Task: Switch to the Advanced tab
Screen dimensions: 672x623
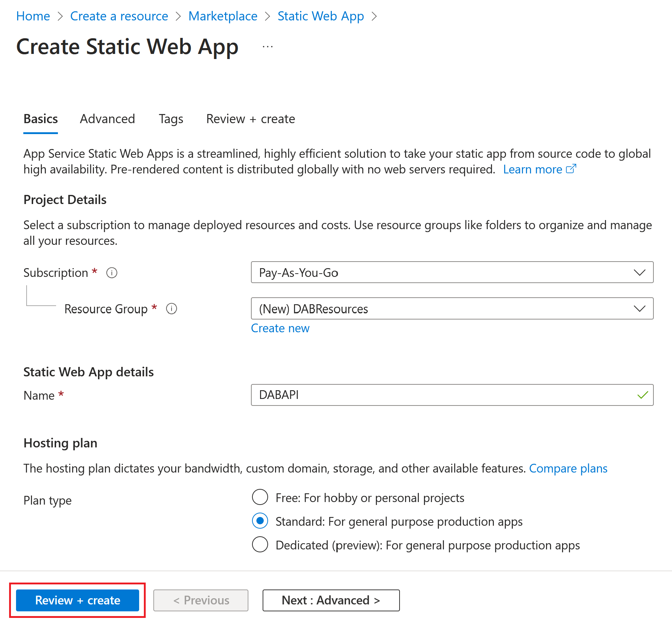Action: [x=107, y=119]
